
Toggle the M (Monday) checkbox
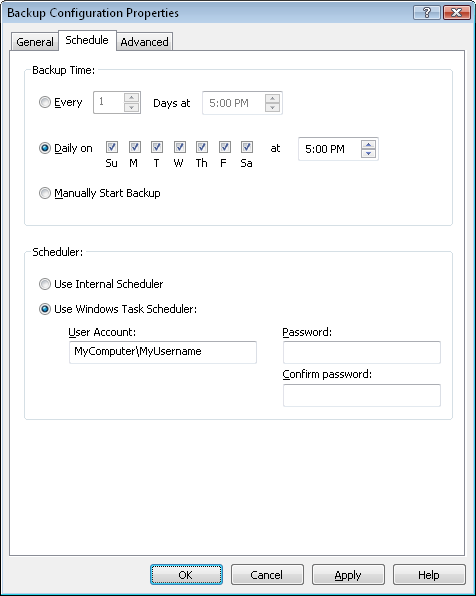(135, 147)
